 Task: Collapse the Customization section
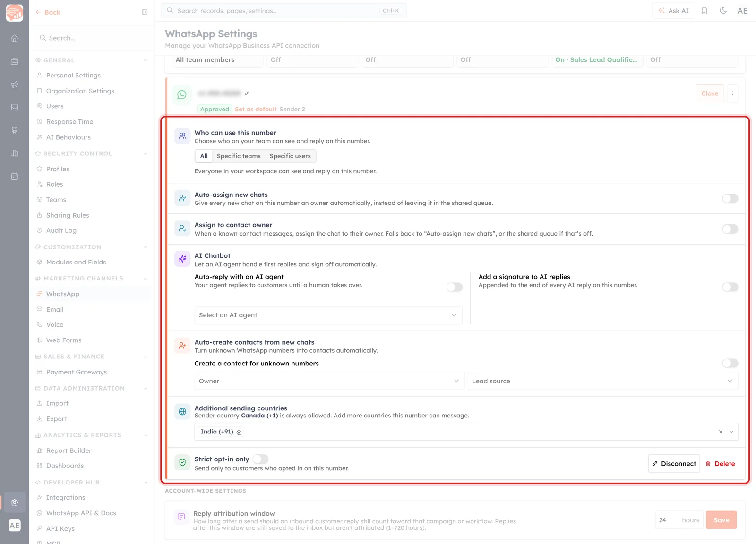point(146,247)
